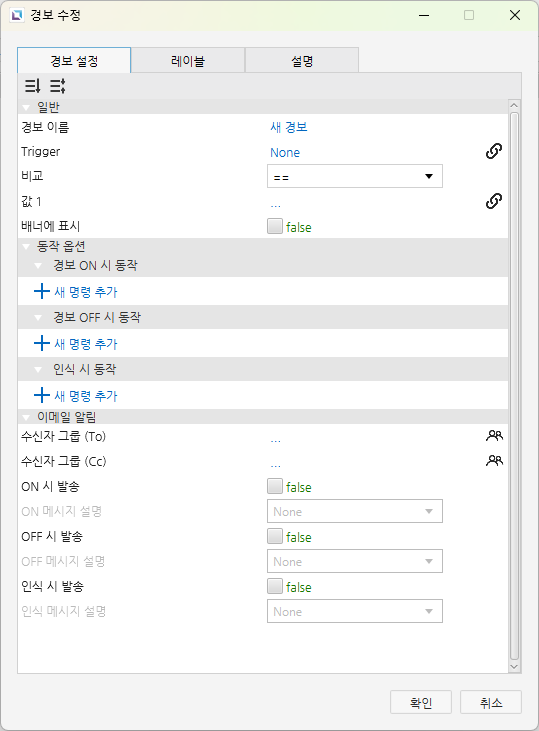Switch to the 레이블 tab

188,61
